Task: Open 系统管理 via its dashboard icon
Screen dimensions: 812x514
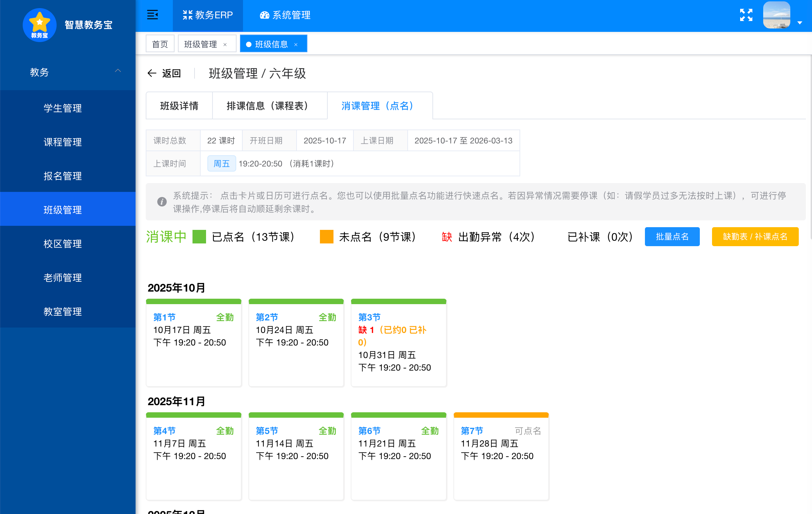Action: point(264,15)
